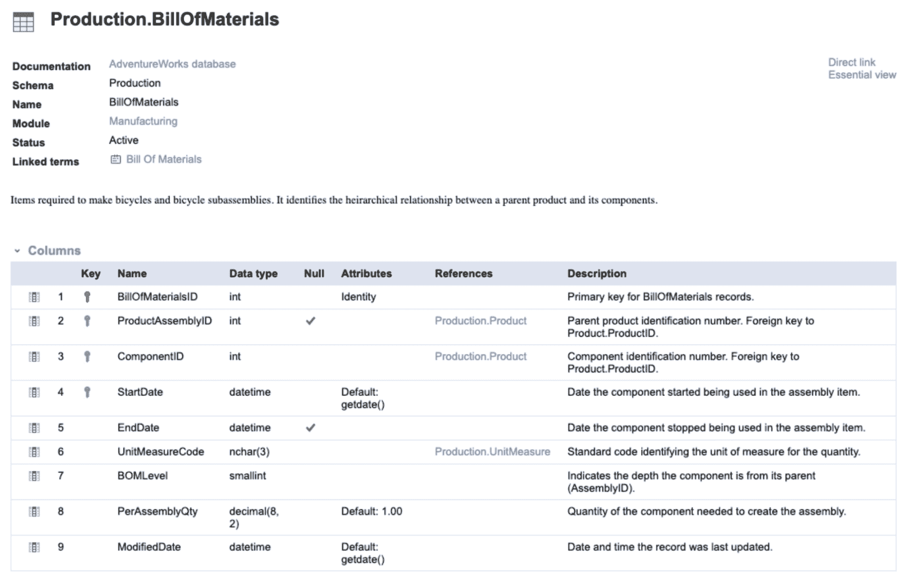
Task: Select the EndDate column name
Action: click(138, 427)
